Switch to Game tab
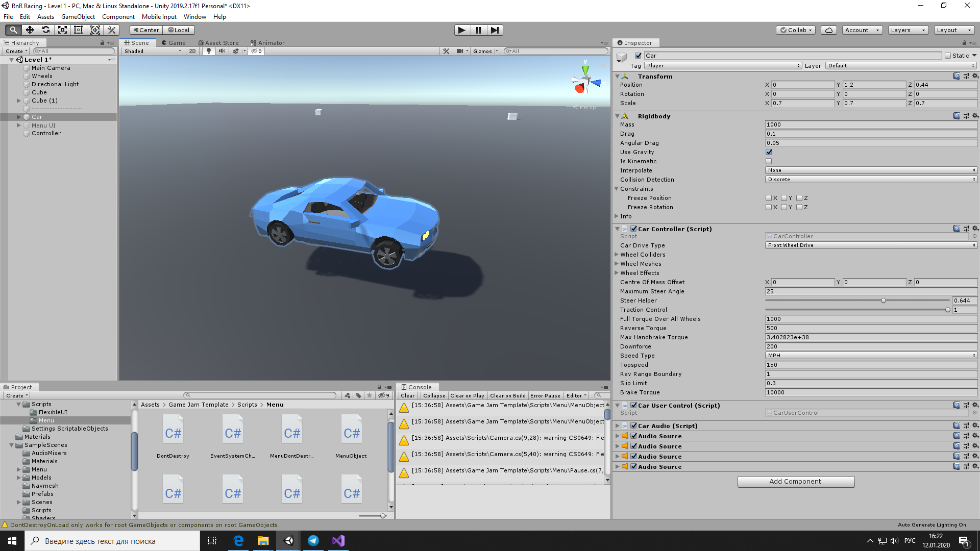Image resolution: width=980 pixels, height=551 pixels. click(174, 43)
